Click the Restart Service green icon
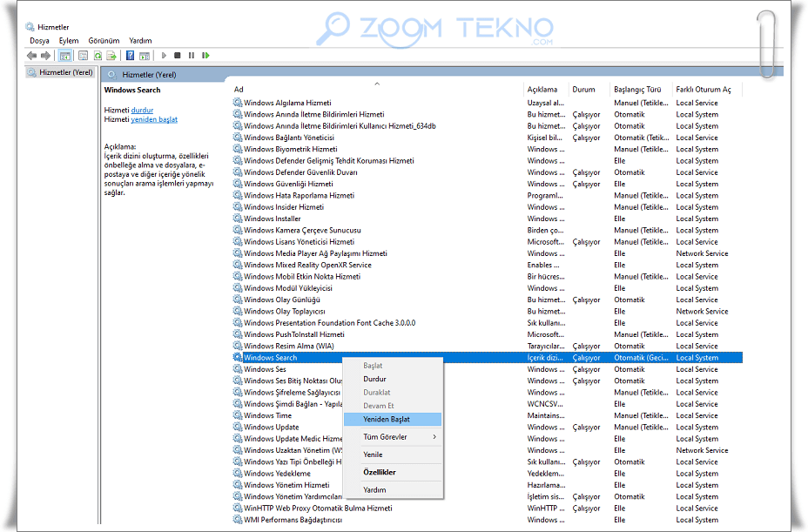This screenshot has height=532, width=808. click(x=205, y=55)
